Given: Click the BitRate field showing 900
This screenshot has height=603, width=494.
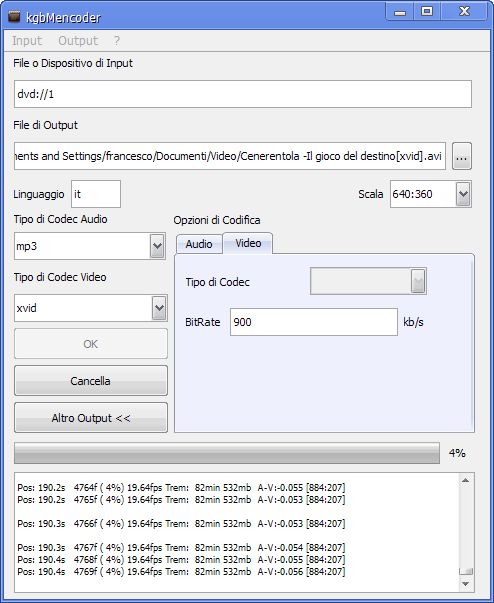Looking at the screenshot, I should click(x=314, y=322).
